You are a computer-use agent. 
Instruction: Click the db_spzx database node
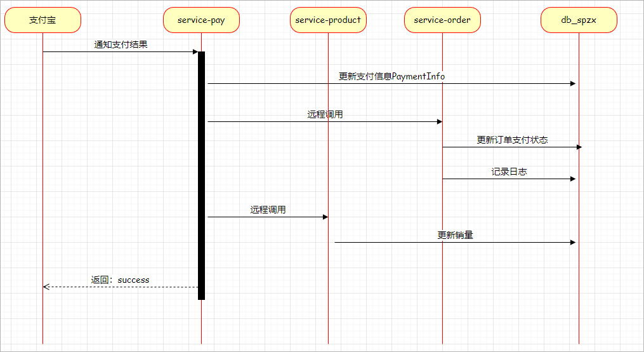point(579,20)
